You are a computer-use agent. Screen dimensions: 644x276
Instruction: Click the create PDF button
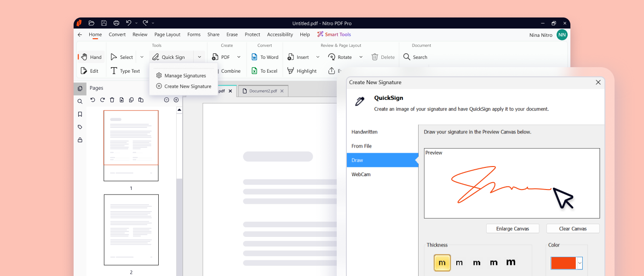(221, 57)
